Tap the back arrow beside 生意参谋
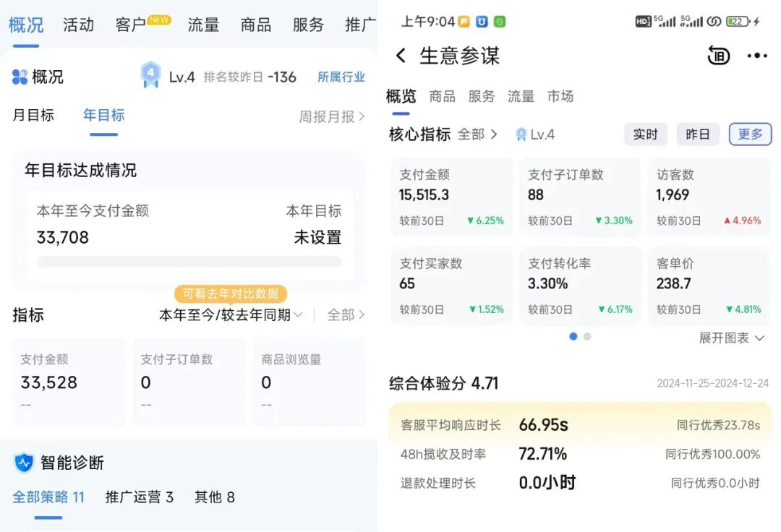 (401, 55)
